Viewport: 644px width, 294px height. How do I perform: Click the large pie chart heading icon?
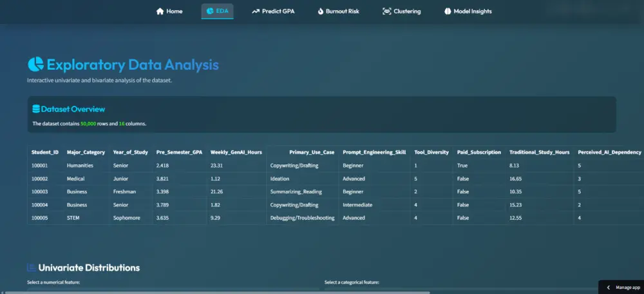[35, 64]
